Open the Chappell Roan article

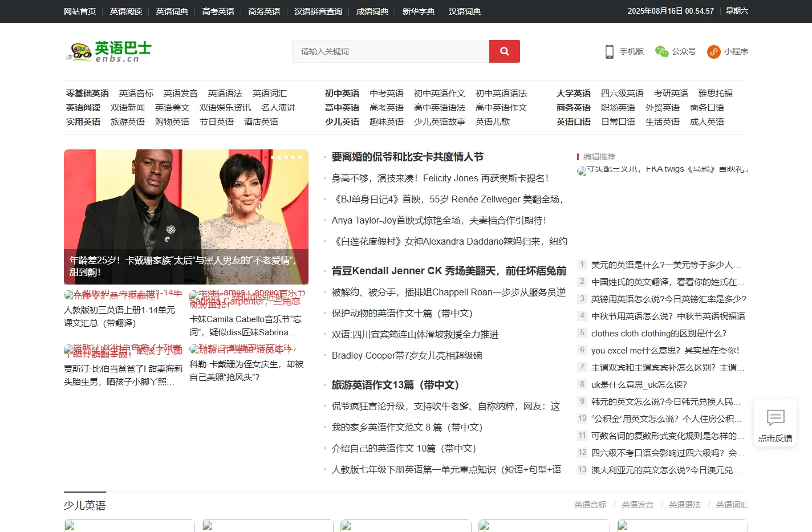pyautogui.click(x=449, y=293)
